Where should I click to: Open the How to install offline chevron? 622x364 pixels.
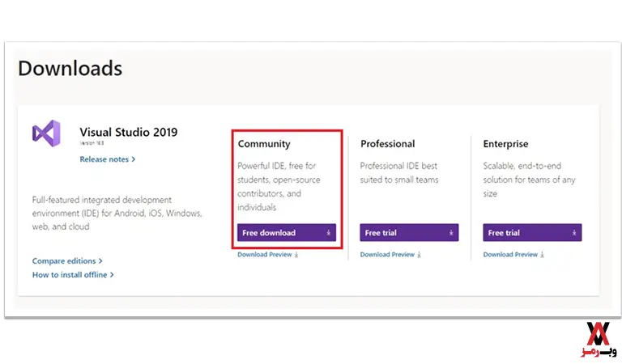112,275
